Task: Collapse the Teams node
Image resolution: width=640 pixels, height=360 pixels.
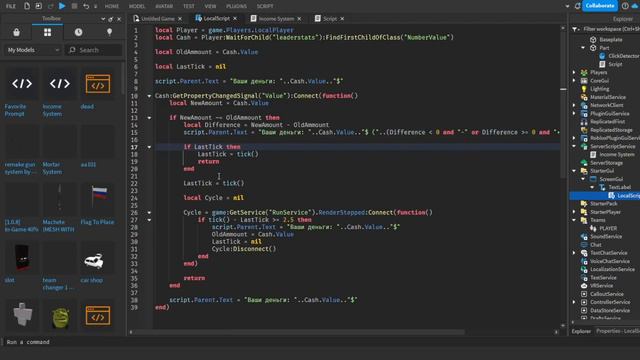Action: pyautogui.click(x=574, y=220)
